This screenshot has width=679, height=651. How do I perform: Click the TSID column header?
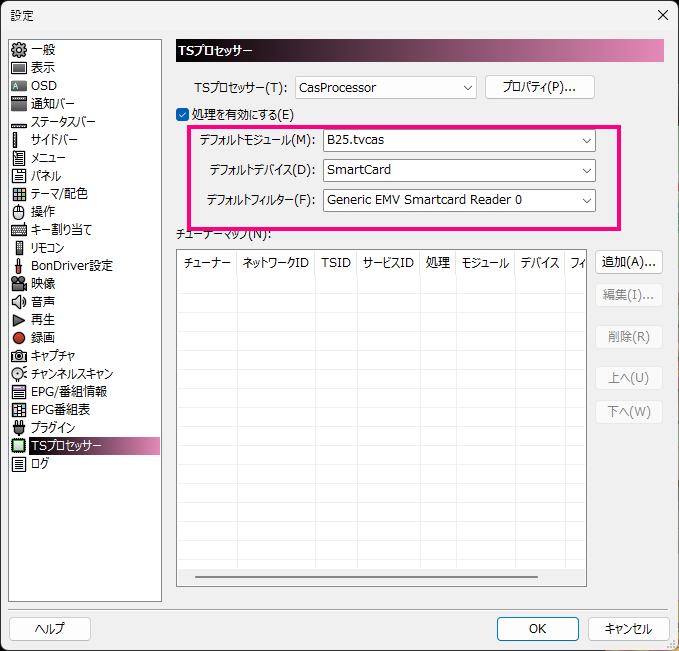[336, 262]
